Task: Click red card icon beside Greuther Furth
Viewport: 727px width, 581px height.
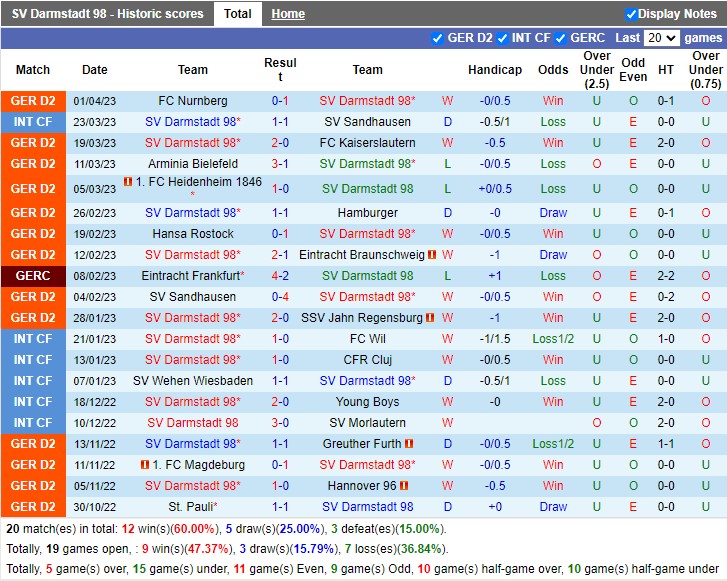Action: [x=409, y=444]
